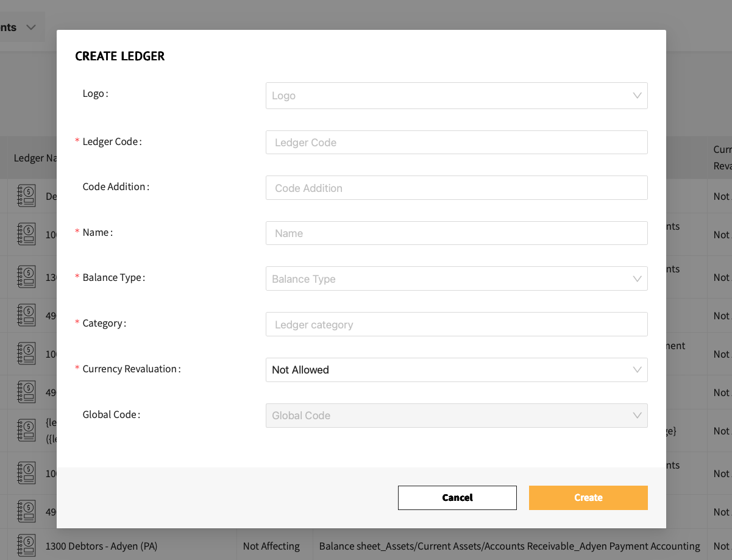Click the Global Code chevron arrow
The height and width of the screenshot is (560, 732).
637,416
